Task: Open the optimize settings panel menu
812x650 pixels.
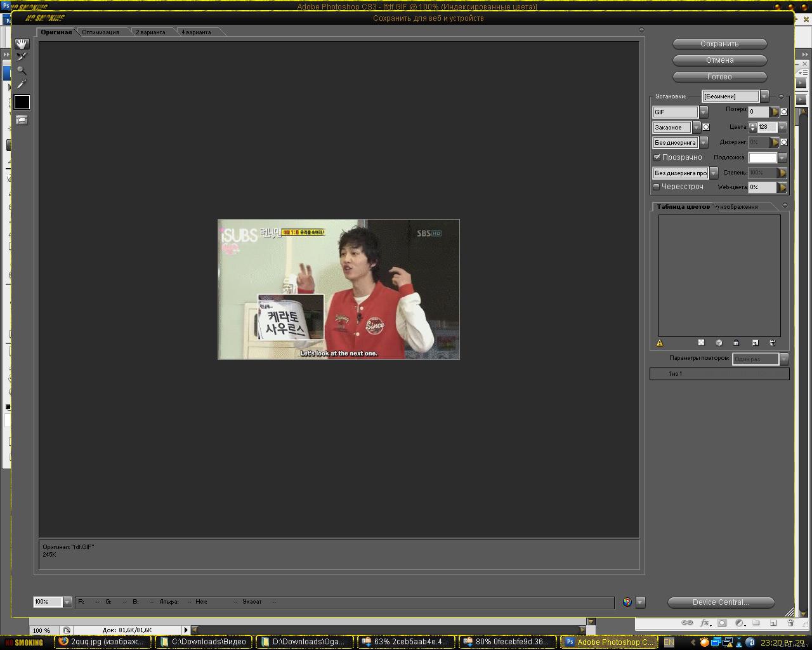Action: tap(781, 96)
